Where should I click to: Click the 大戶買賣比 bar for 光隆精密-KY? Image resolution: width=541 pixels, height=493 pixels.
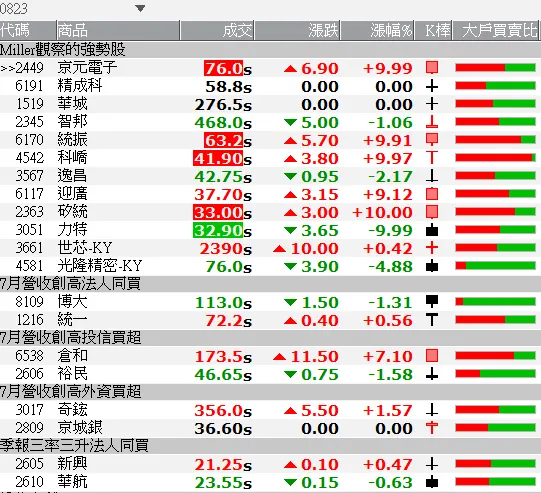[495, 266]
